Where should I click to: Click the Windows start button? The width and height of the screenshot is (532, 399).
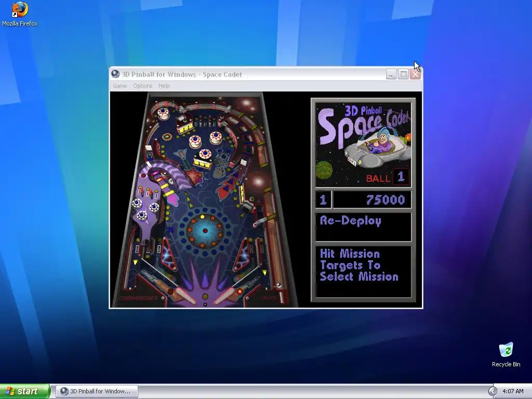click(25, 391)
